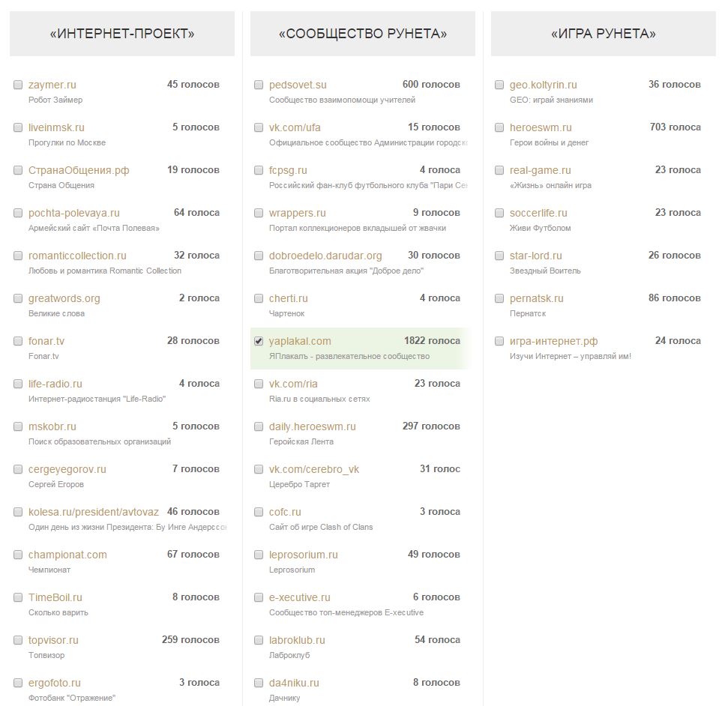Screen dimensions: 728x706
Task: Click the «ИГРА РУНЕТА» category header
Action: coord(603,34)
